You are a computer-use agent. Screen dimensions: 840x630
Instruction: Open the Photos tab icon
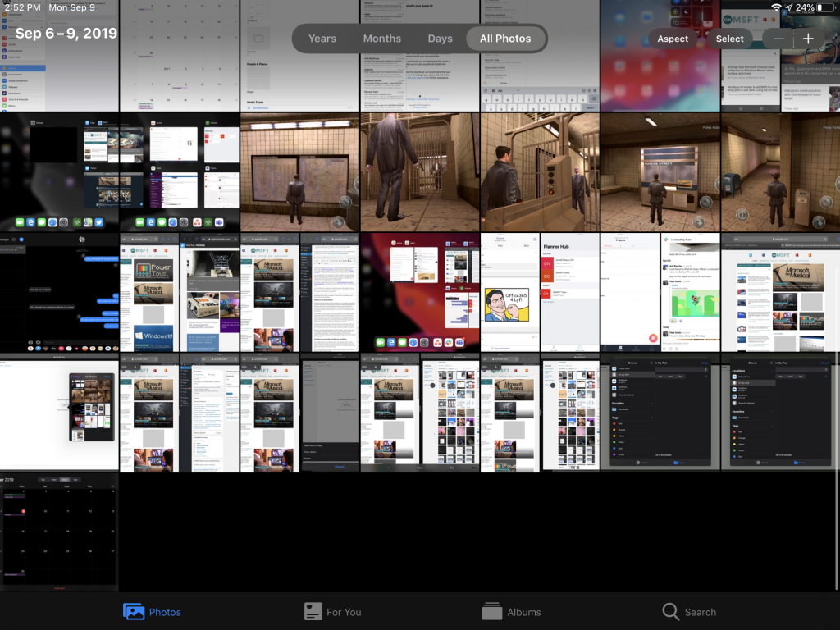134,612
